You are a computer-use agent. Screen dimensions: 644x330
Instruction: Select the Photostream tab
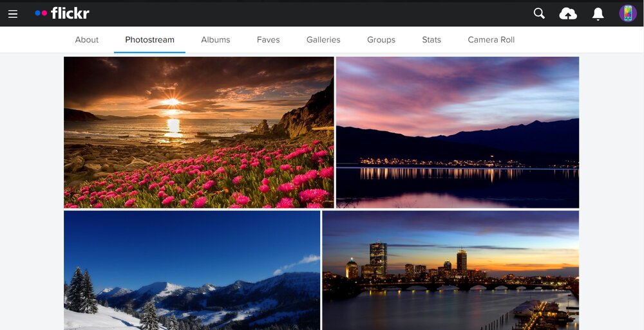[x=149, y=40]
